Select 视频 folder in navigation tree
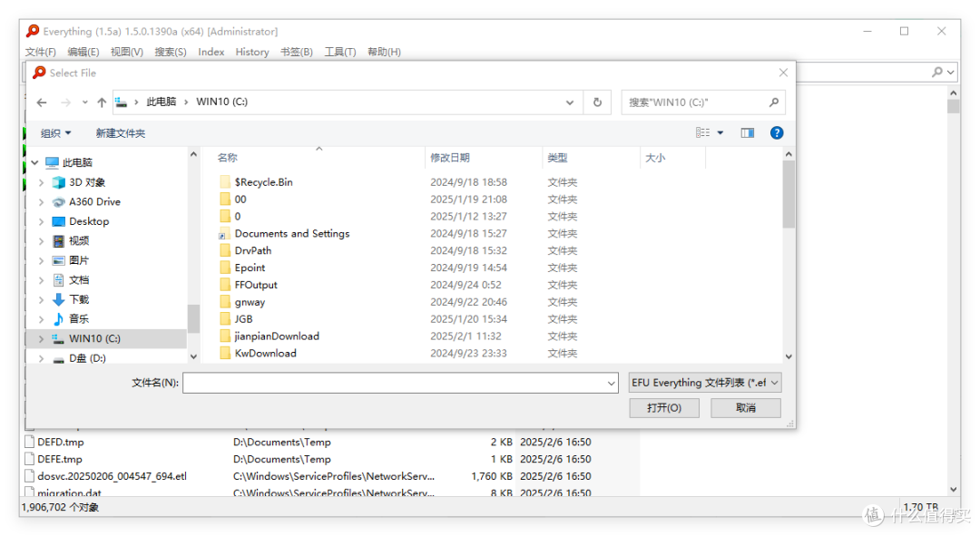 (x=79, y=240)
